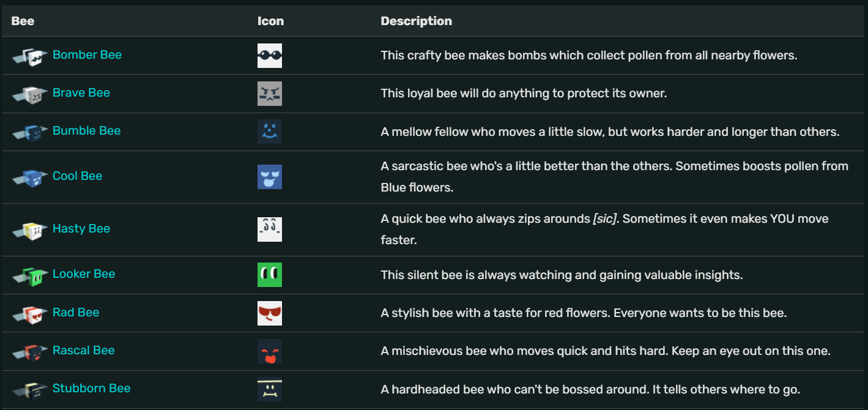Open the Looker Bee link
868x410 pixels.
[84, 274]
